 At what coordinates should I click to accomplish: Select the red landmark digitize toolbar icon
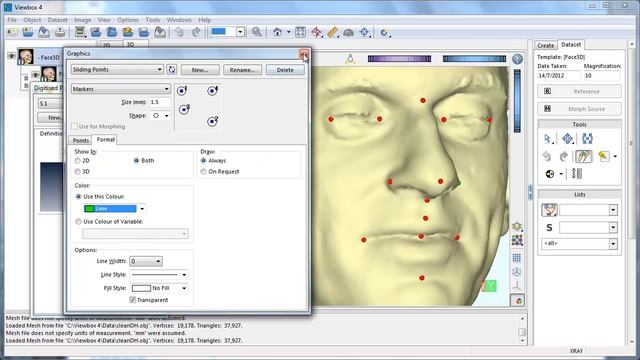(x=316, y=32)
